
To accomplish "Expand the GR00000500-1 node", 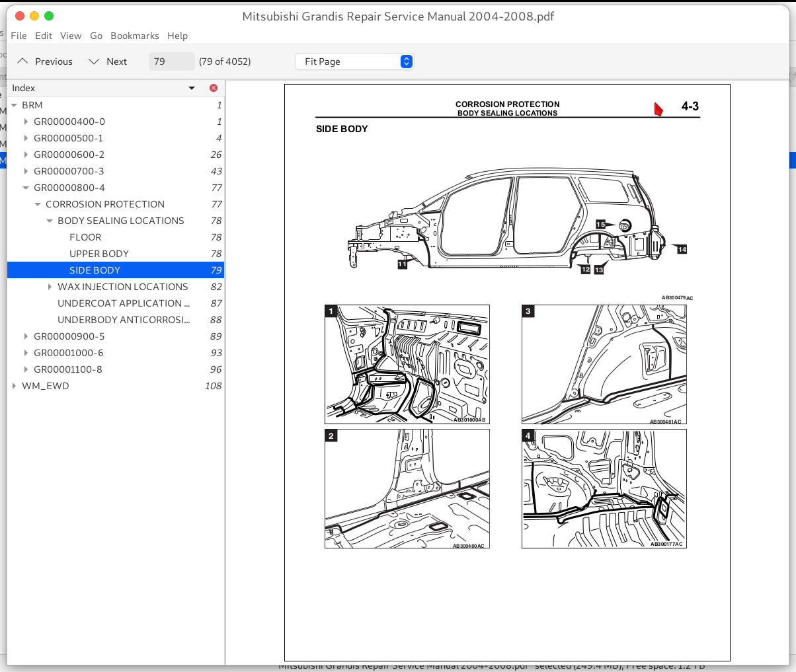I will (26, 138).
